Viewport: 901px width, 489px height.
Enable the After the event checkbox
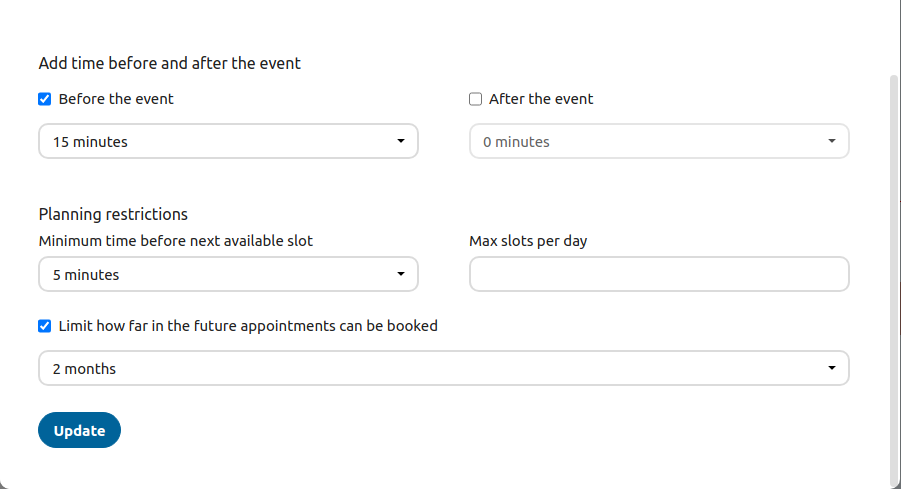pyautogui.click(x=476, y=99)
